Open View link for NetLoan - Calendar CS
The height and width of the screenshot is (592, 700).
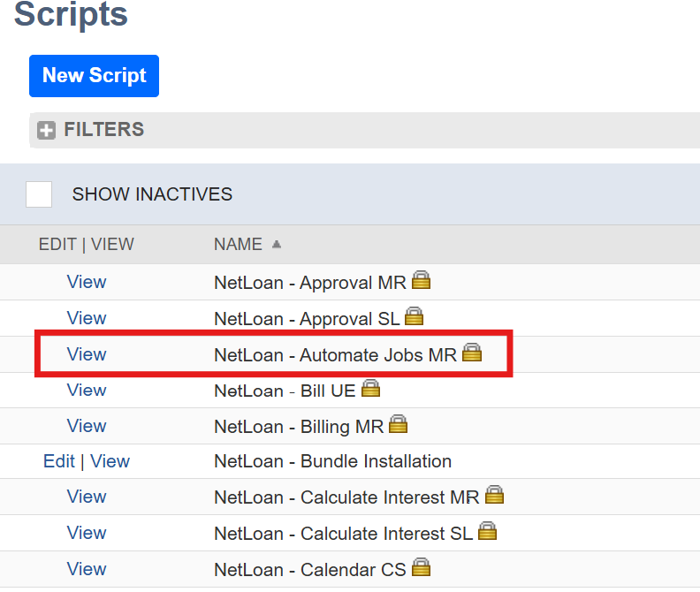pos(87,569)
